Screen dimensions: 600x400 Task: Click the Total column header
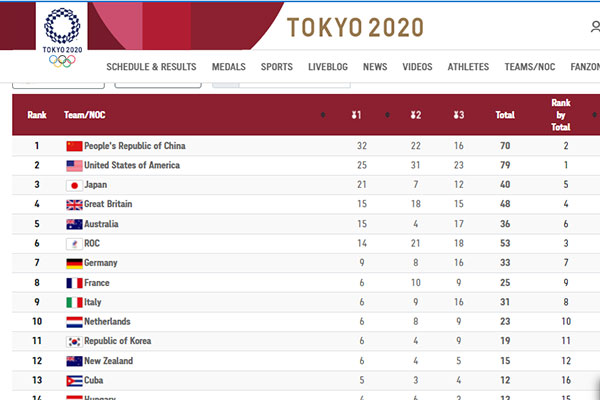click(x=505, y=115)
